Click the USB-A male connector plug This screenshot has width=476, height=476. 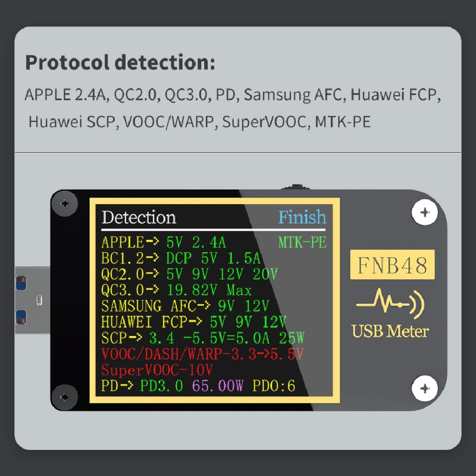[x=33, y=300]
